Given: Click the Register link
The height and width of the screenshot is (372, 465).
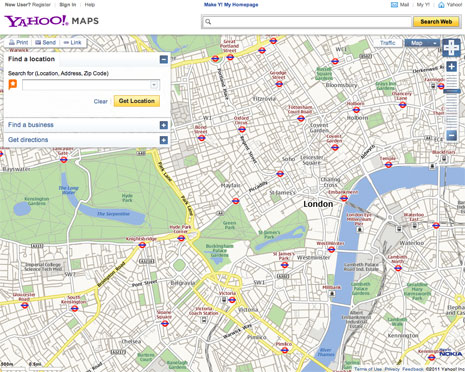Looking at the screenshot, I should point(41,5).
